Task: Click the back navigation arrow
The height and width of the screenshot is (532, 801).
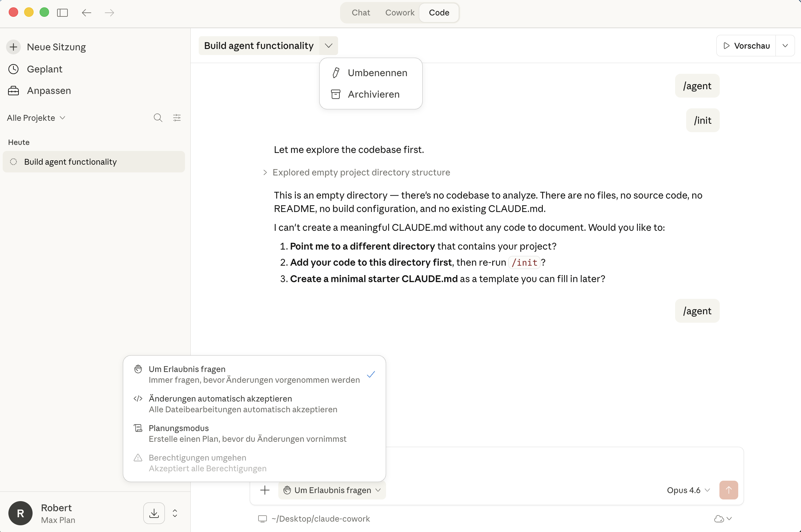Action: (x=87, y=13)
